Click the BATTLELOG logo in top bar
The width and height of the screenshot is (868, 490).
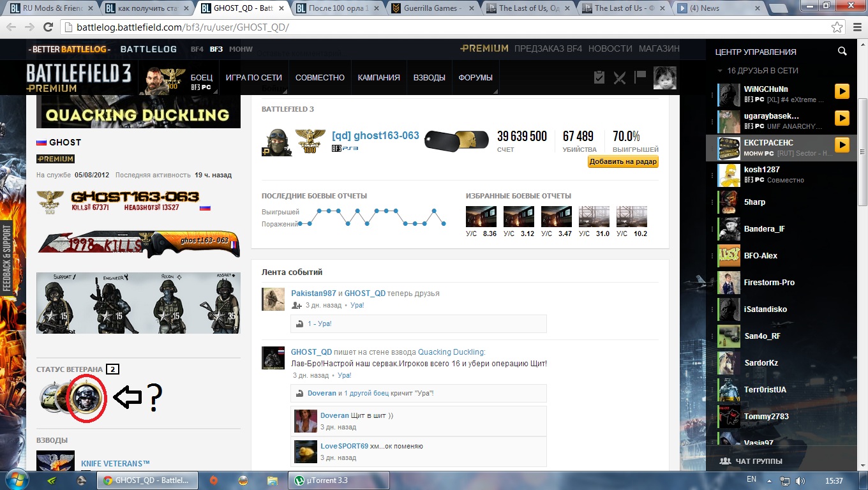tap(148, 49)
